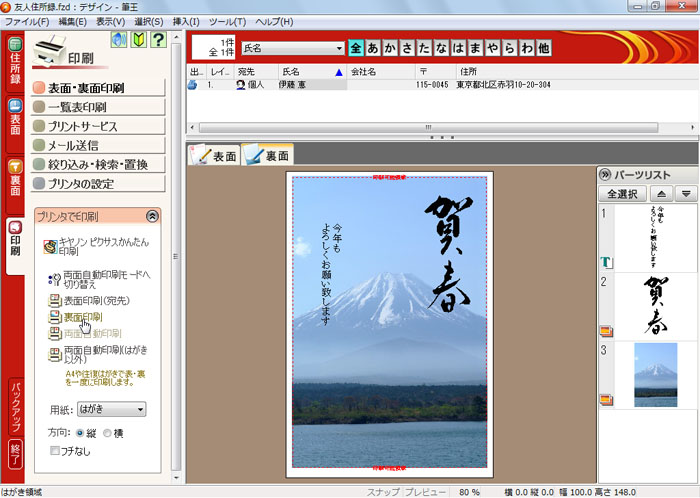Click 裏面印刷 back side print
Screen dimensions: 700x498
(82, 317)
